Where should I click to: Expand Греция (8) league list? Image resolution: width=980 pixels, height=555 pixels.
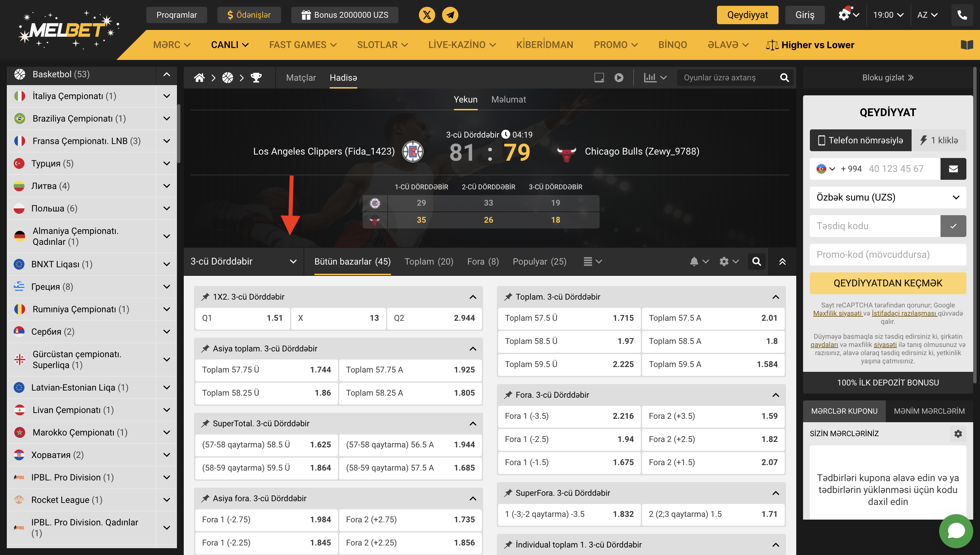pos(166,287)
